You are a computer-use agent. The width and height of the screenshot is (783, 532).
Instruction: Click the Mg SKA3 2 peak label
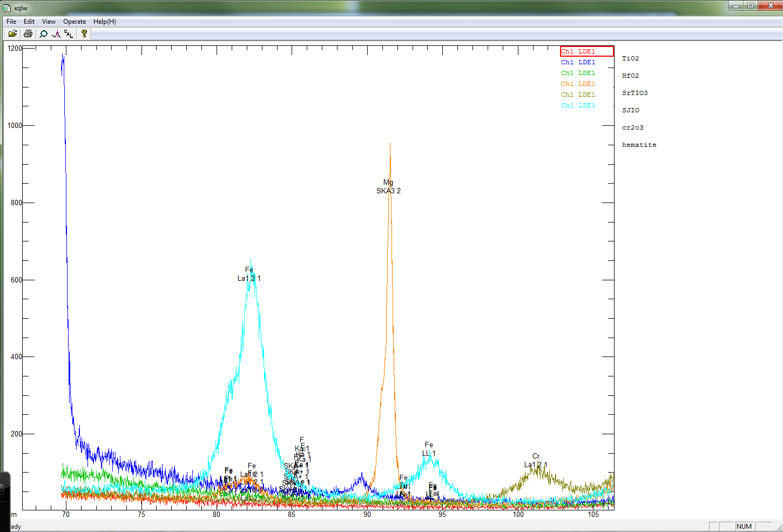tap(388, 187)
